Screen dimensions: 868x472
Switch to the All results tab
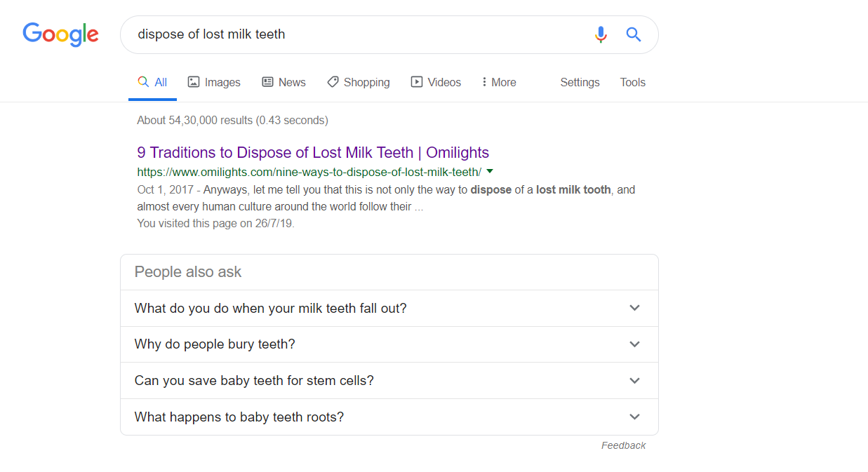pos(153,82)
